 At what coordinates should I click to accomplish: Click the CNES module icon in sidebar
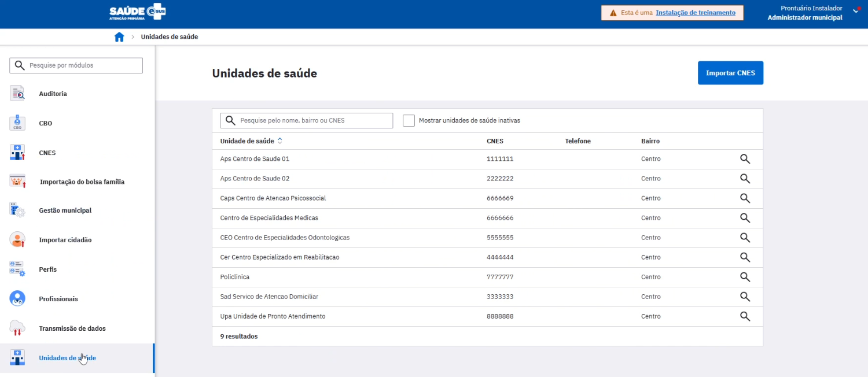tap(17, 153)
